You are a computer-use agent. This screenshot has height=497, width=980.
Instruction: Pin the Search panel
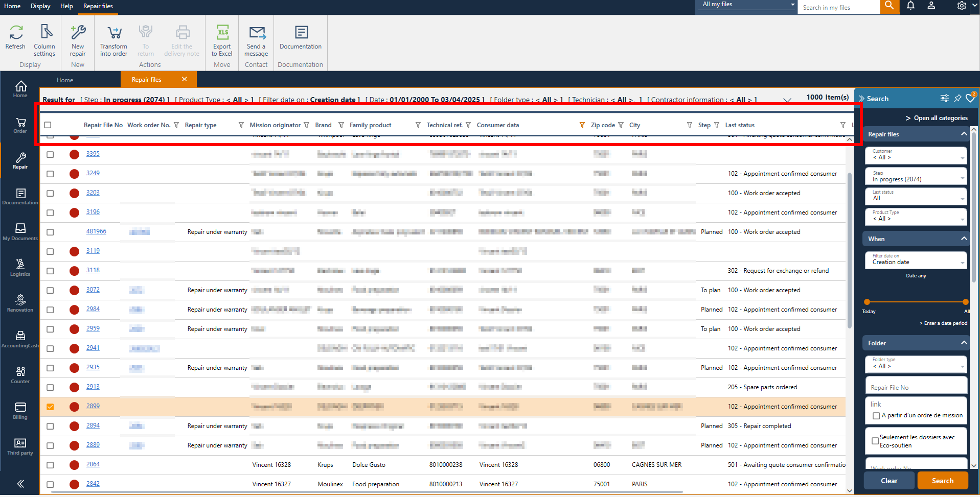pos(958,98)
